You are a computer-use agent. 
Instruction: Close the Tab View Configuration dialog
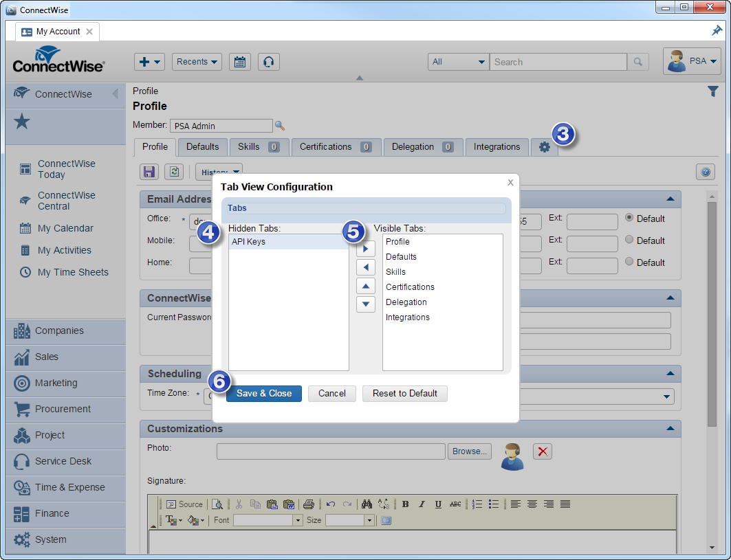[x=510, y=183]
